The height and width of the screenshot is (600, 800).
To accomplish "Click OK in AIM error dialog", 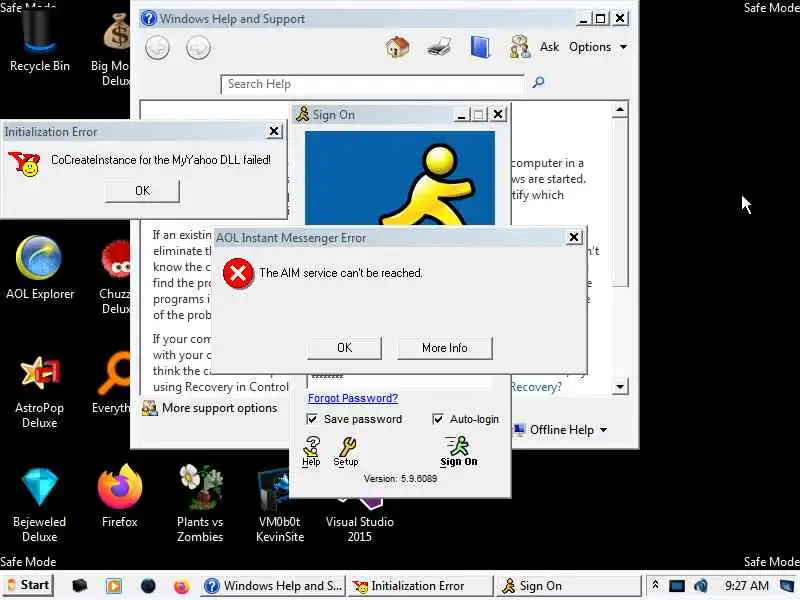I will 344,348.
